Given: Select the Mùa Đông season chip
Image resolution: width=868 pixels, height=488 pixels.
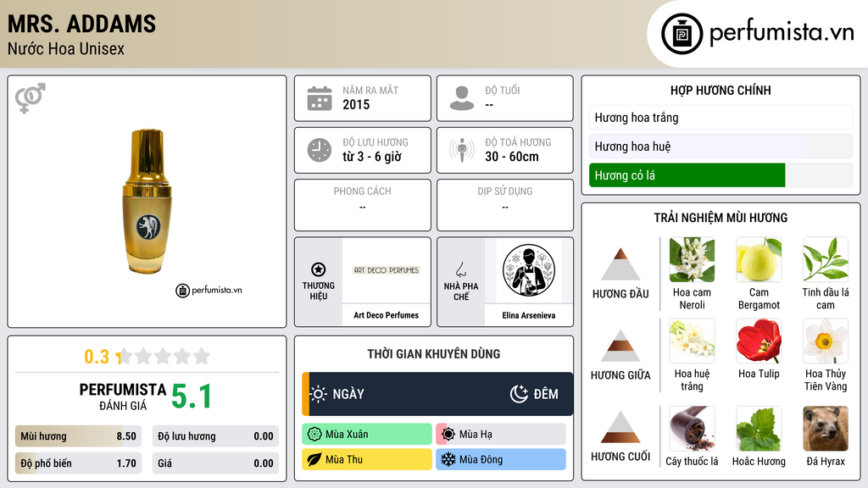Looking at the screenshot, I should pos(501,459).
